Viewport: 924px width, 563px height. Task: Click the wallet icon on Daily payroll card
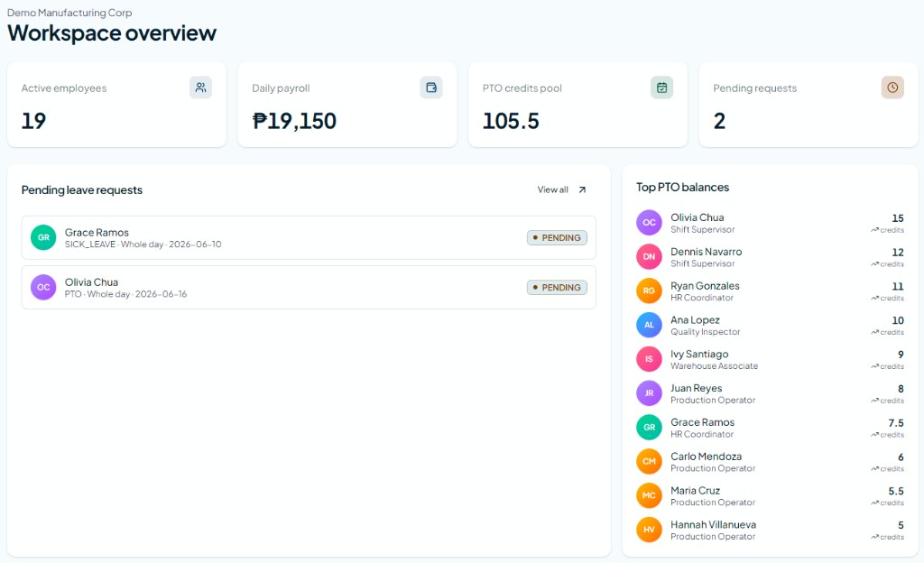(431, 88)
